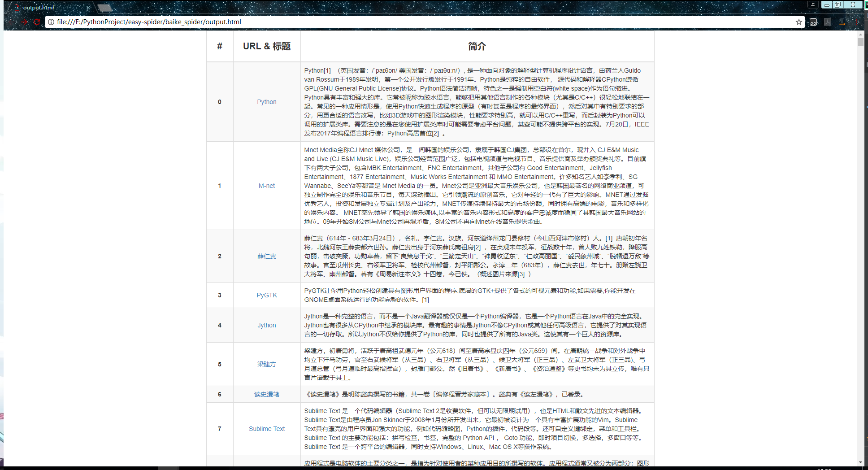868x470 pixels.
Task: Bookmark this page with the star icon
Action: (x=799, y=22)
